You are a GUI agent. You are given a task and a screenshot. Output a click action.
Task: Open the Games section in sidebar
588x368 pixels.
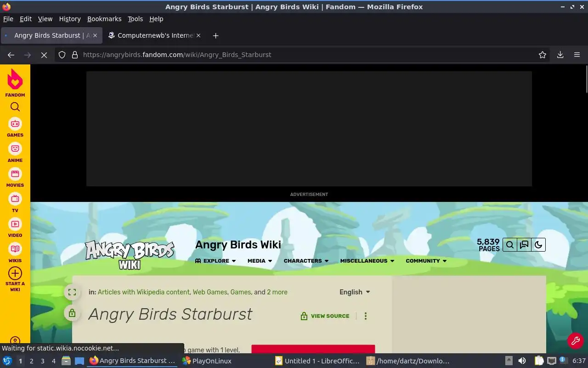point(15,127)
